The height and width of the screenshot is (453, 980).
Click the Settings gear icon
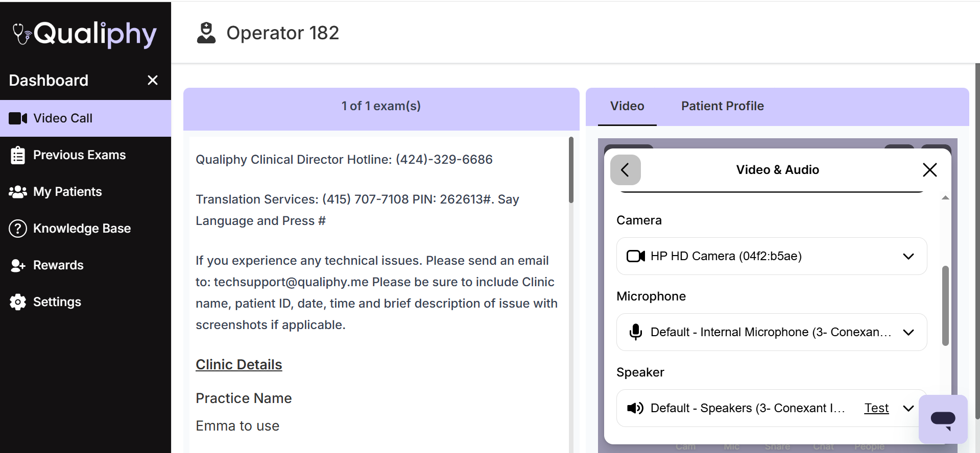click(x=18, y=302)
